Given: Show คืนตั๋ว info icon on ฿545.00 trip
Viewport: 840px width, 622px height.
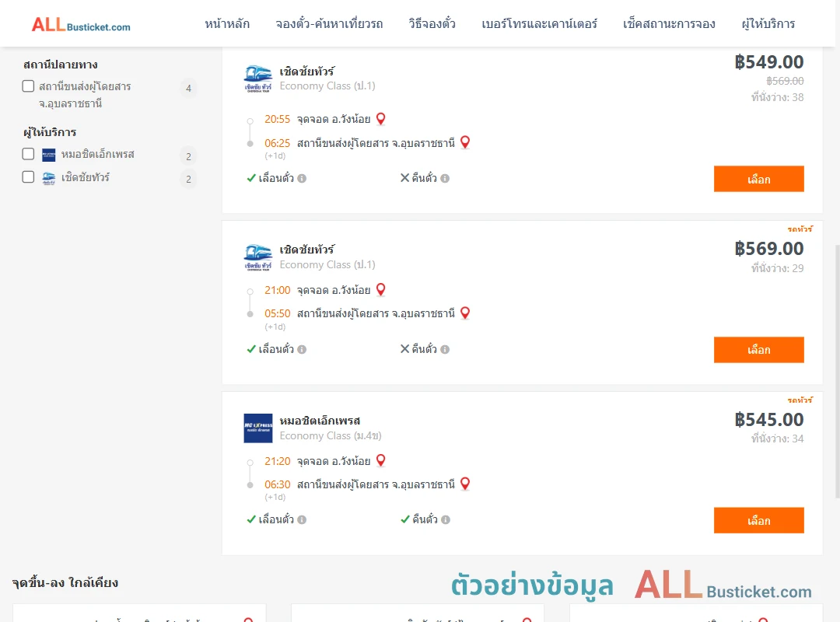Looking at the screenshot, I should tap(446, 519).
